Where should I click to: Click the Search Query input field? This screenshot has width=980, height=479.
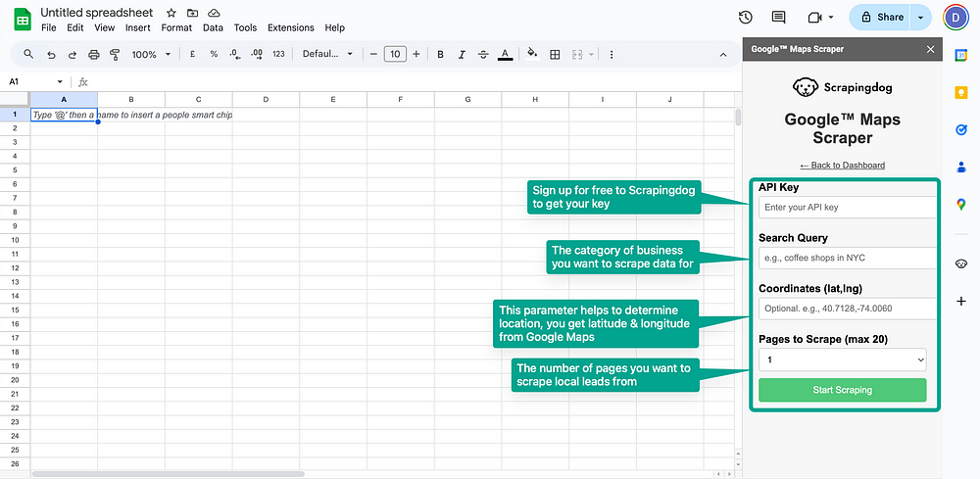(848, 258)
